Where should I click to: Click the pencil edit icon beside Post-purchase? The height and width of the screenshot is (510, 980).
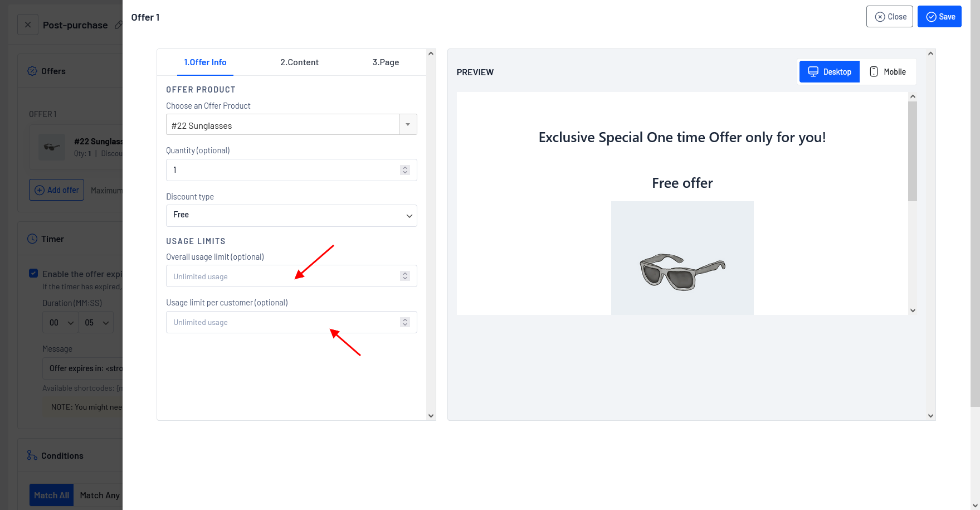point(118,25)
